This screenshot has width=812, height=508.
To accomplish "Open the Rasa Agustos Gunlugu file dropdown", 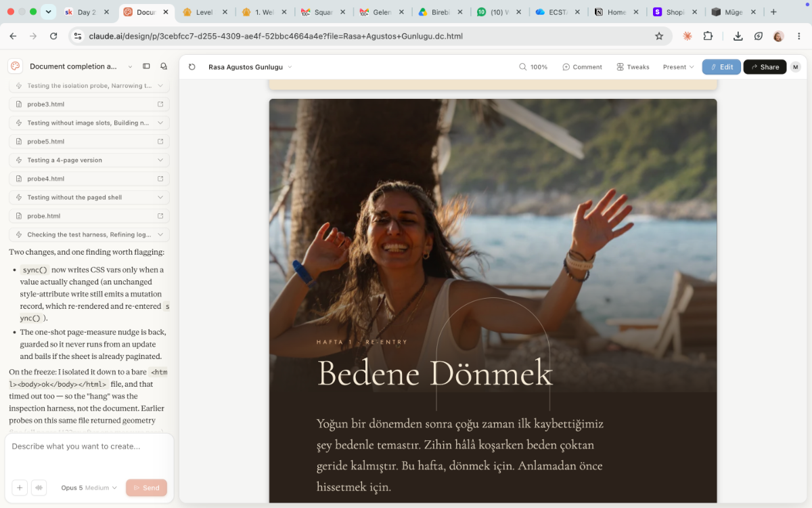I will point(250,67).
